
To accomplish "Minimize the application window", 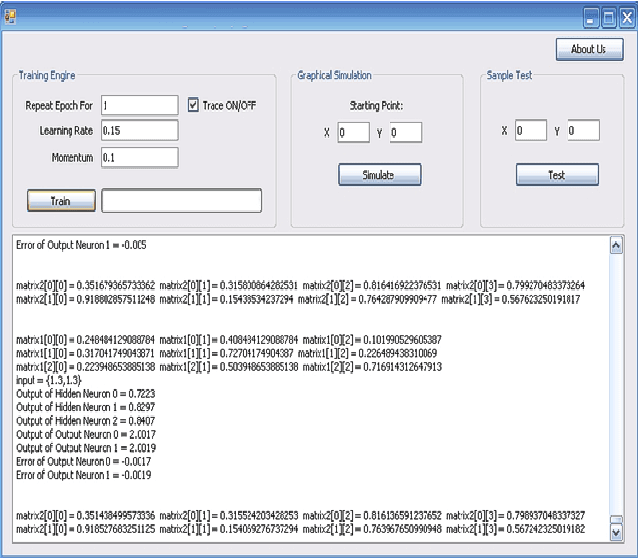I will (591, 18).
